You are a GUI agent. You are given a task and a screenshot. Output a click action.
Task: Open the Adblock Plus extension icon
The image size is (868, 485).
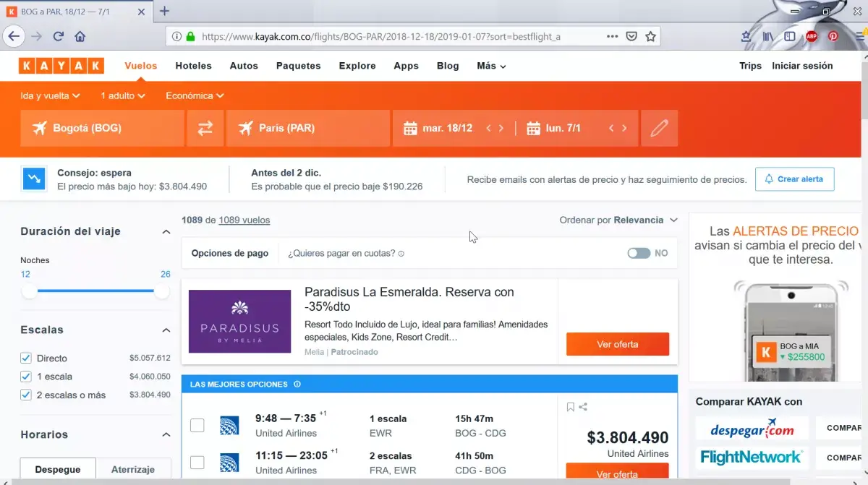(x=812, y=36)
